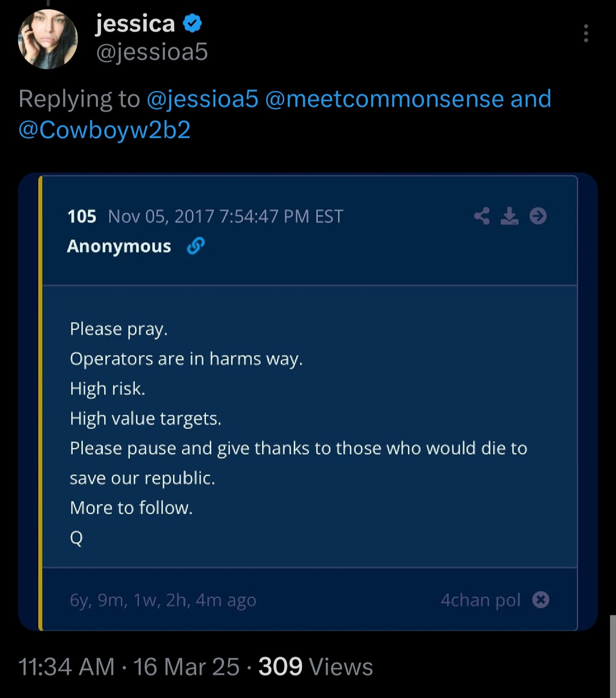This screenshot has width=616, height=698.
Task: Click post number 105
Action: coord(82,217)
